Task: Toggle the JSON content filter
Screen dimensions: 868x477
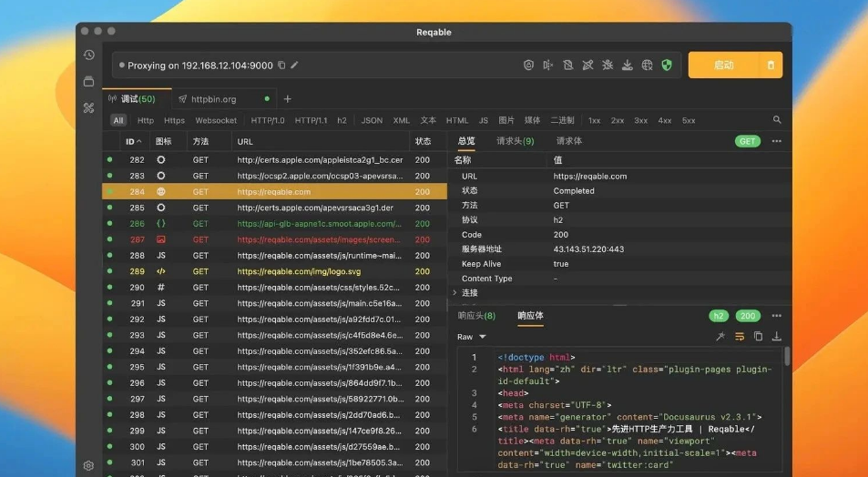Action: [x=372, y=120]
